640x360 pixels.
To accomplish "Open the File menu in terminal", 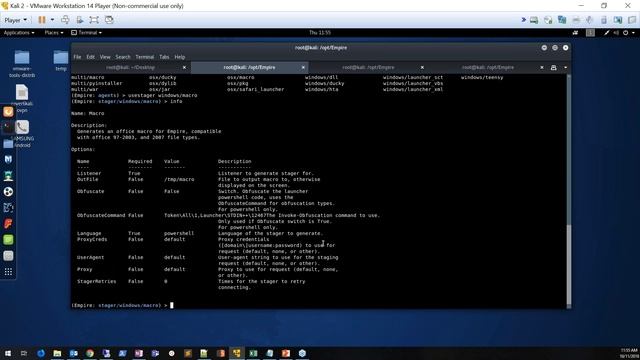I will (77, 57).
